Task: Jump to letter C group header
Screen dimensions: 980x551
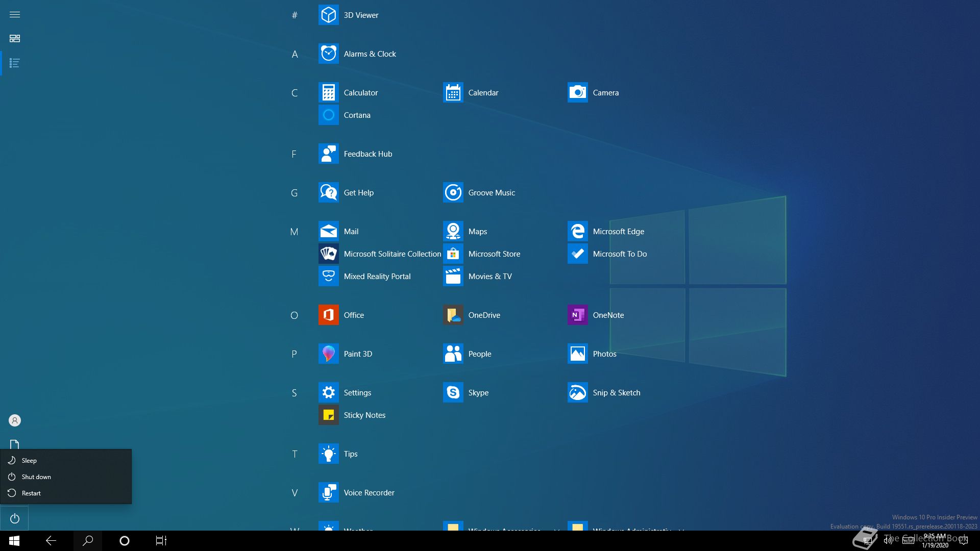Action: point(295,93)
